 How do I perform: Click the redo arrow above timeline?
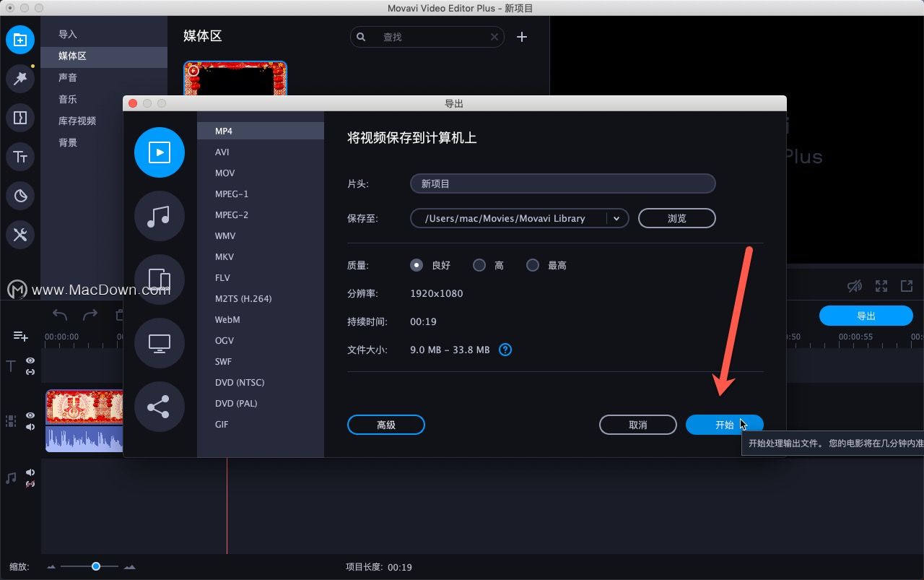pos(90,315)
